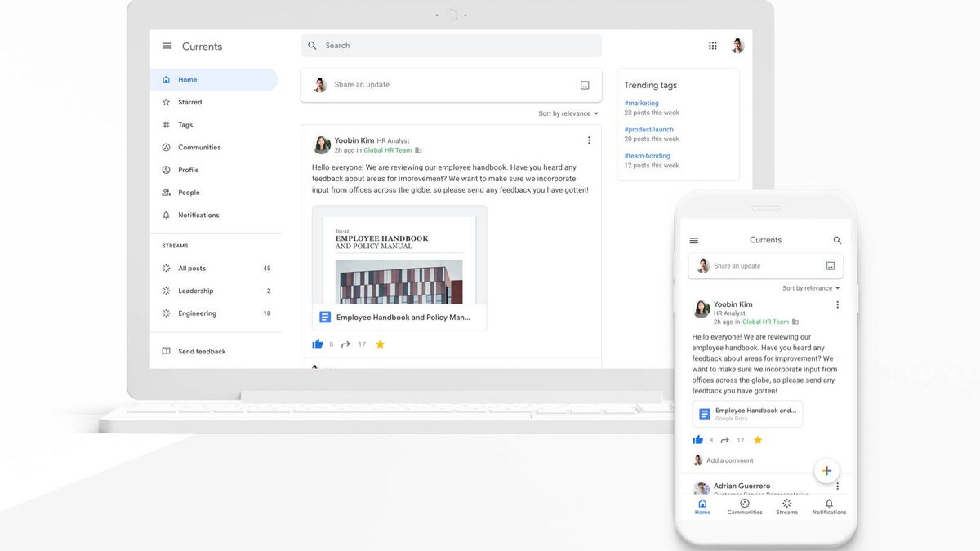This screenshot has height=551, width=980.
Task: Select the Engineering stream
Action: click(216, 313)
